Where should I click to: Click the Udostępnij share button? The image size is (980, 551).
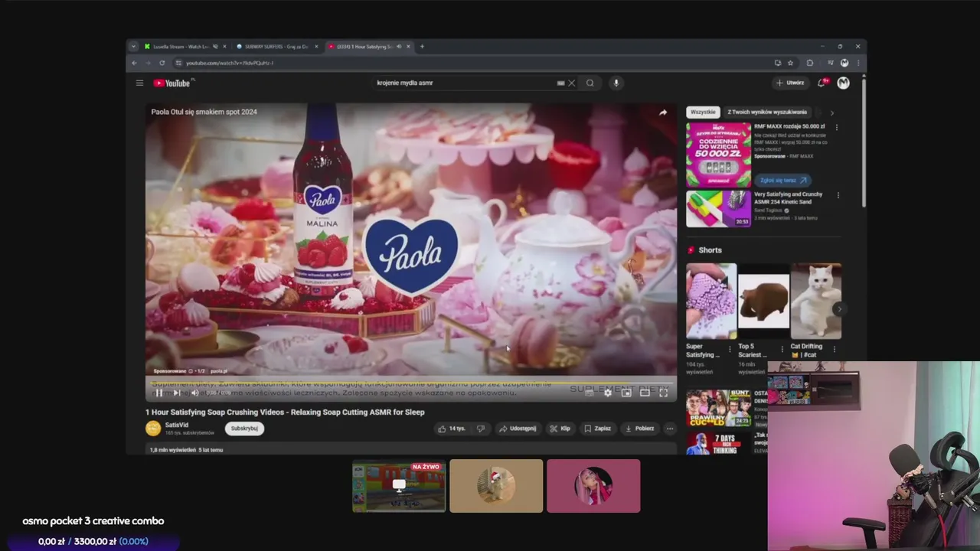coord(518,429)
